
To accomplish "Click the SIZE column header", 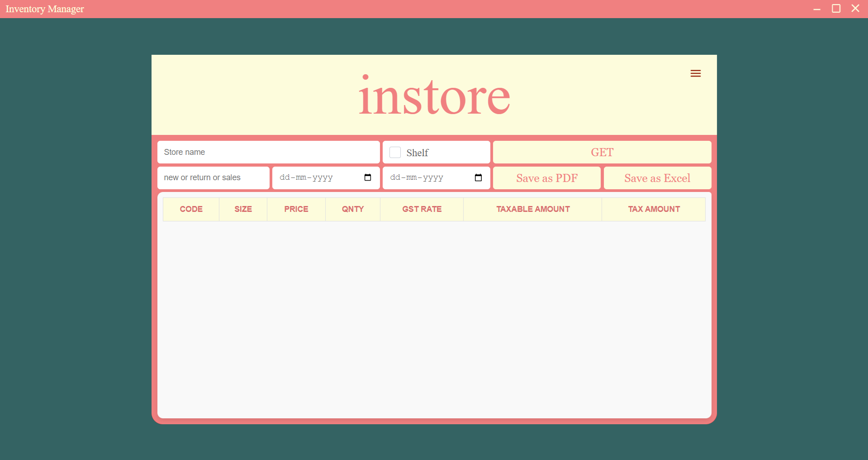I will (x=243, y=209).
